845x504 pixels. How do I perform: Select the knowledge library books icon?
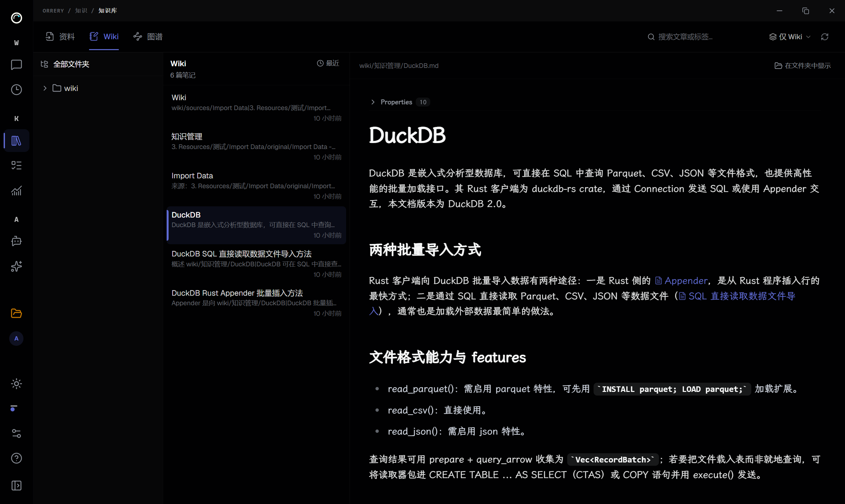coord(16,141)
